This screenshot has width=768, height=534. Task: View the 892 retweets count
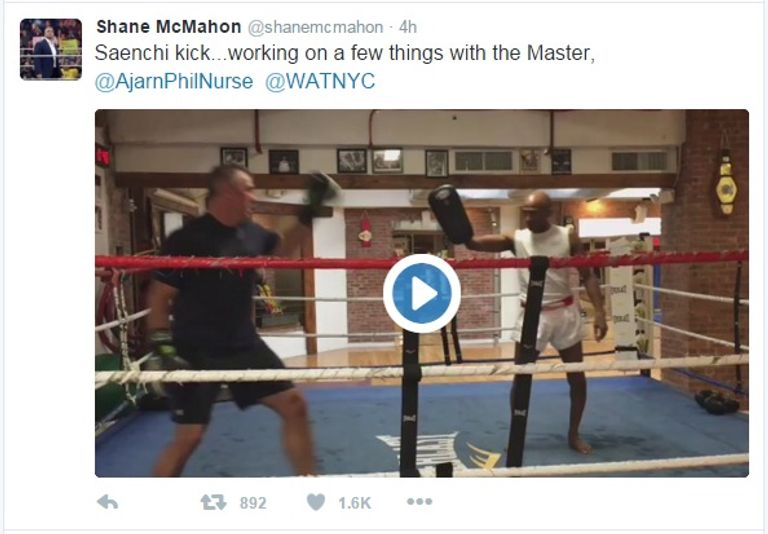pos(253,503)
